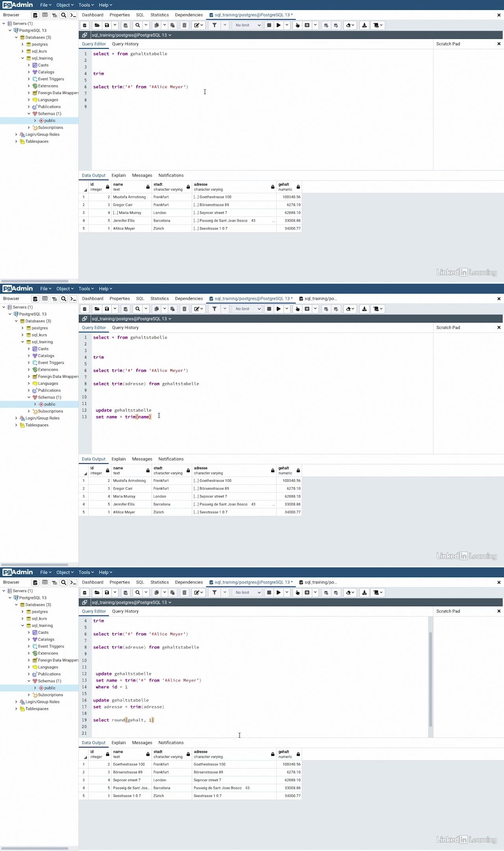Click the Find magnifier icon in query toolbar

pos(137,25)
